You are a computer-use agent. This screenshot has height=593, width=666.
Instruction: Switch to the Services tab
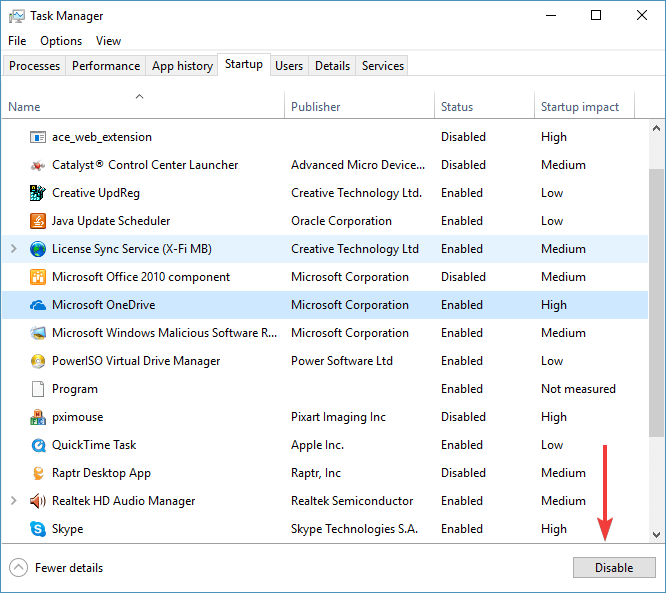383,66
